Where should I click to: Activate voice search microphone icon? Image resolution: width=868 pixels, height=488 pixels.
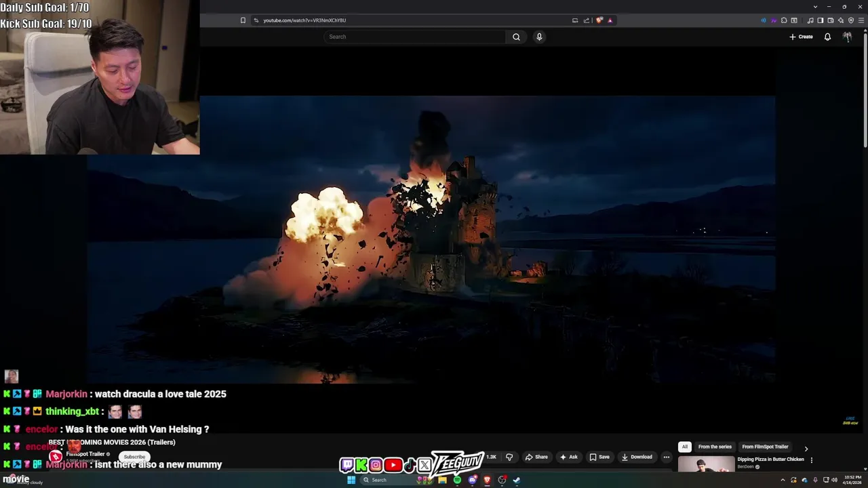point(539,37)
